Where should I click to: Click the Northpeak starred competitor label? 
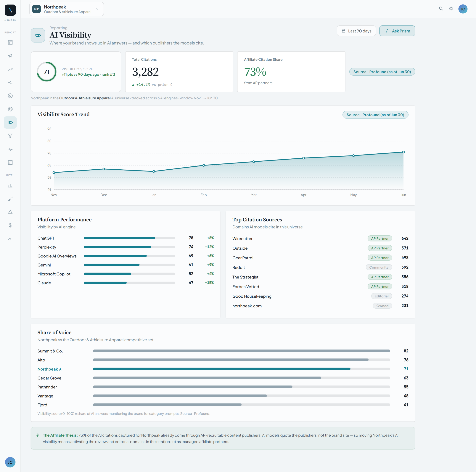pyautogui.click(x=50, y=369)
